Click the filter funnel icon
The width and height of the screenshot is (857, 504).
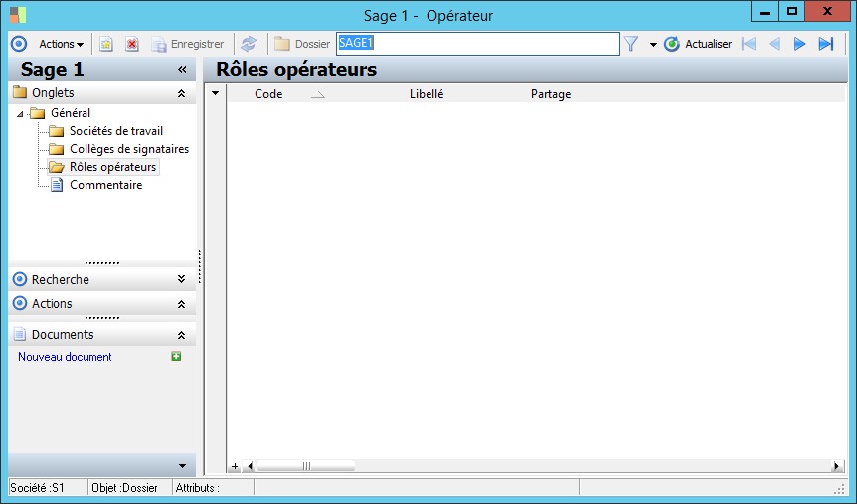coord(631,44)
